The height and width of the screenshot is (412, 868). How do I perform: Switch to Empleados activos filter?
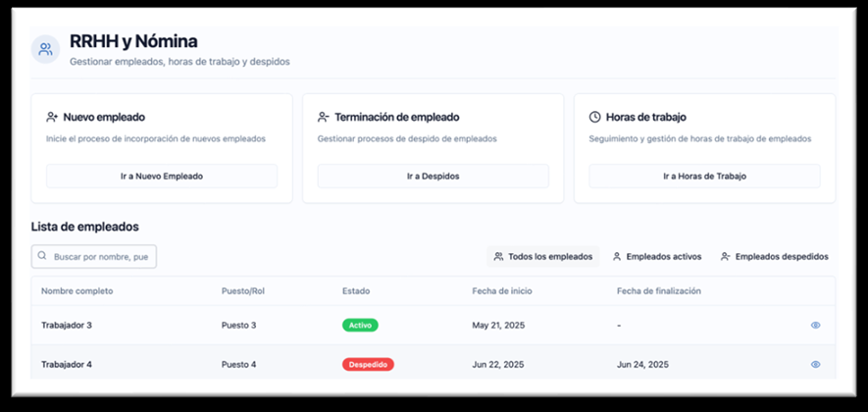[656, 257]
